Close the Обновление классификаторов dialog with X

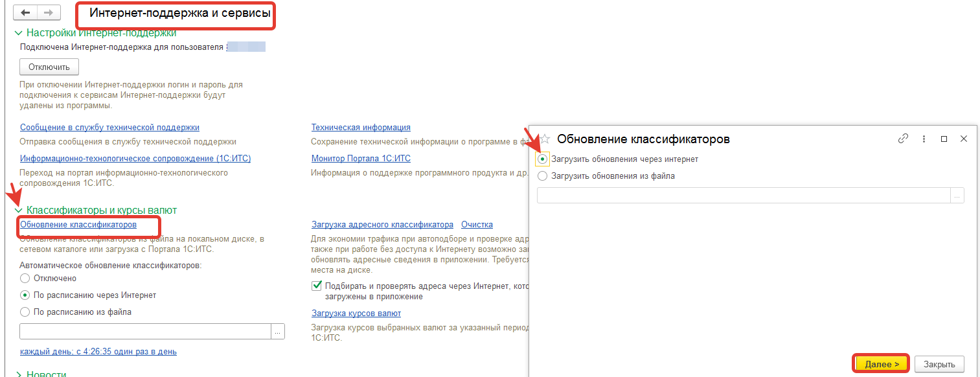tap(963, 139)
